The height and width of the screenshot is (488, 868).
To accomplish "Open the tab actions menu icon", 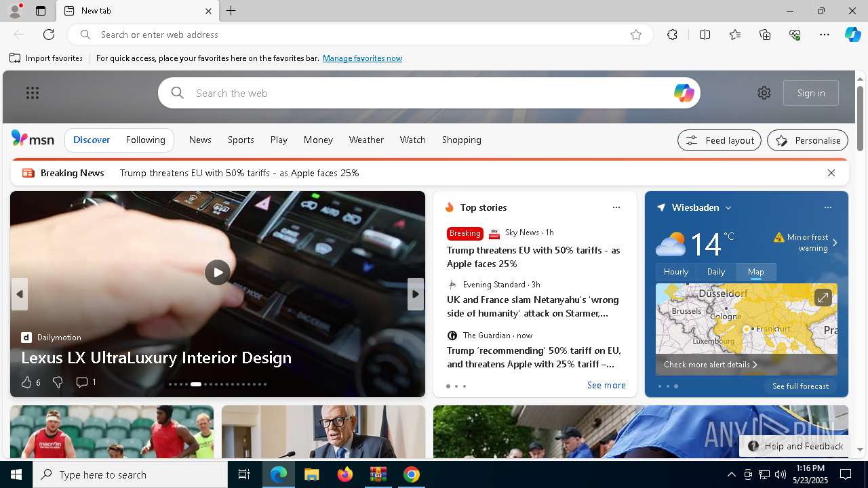I will click(41, 11).
